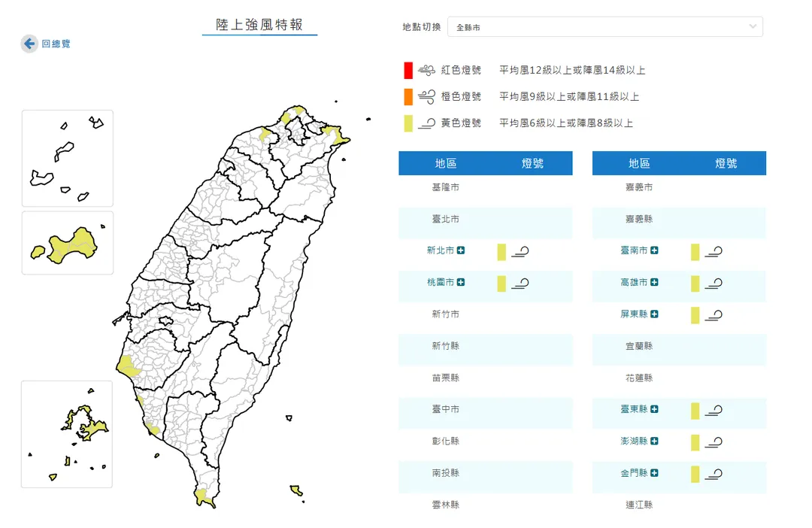Click the 苗栗縣 table cell
The height and width of the screenshot is (528, 812).
(445, 378)
